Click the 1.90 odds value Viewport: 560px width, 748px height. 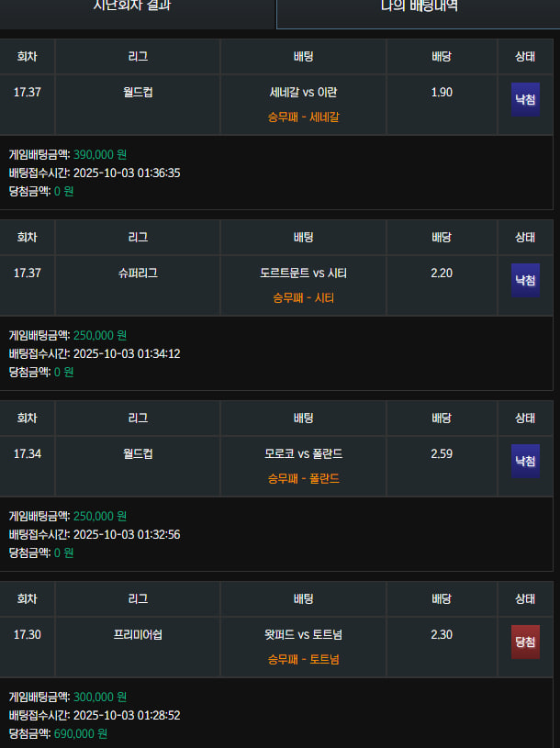441,93
